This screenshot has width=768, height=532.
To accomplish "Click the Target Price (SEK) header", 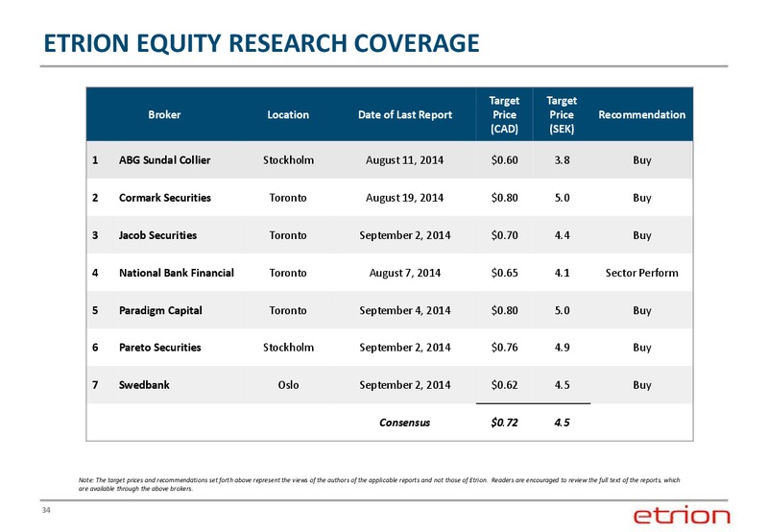I will click(562, 114).
